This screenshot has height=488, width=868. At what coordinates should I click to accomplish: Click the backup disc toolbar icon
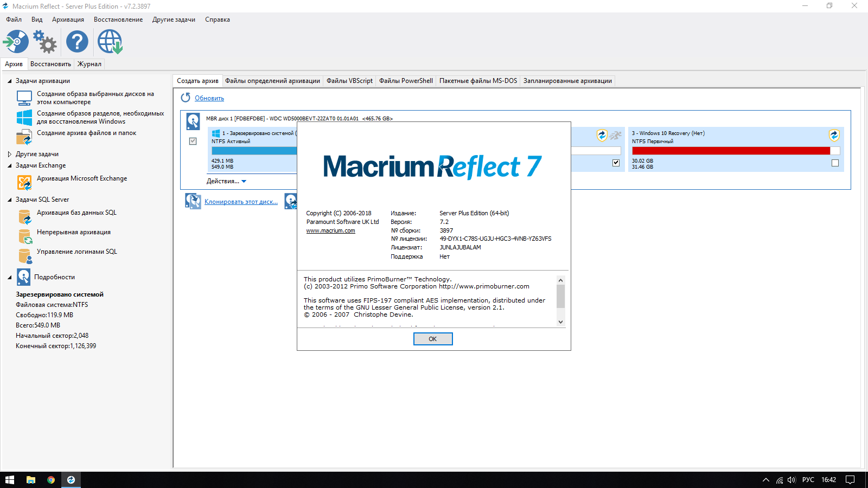click(x=16, y=42)
